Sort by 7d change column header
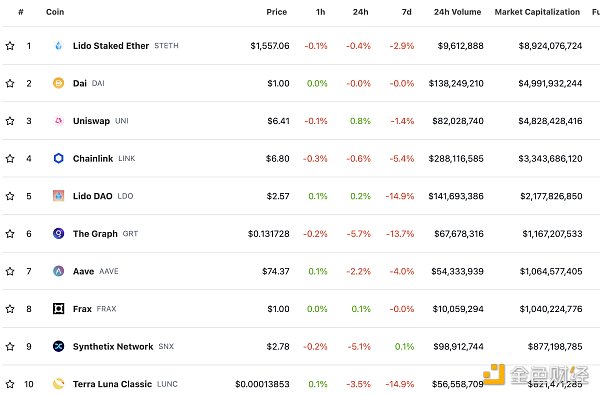 [x=406, y=12]
